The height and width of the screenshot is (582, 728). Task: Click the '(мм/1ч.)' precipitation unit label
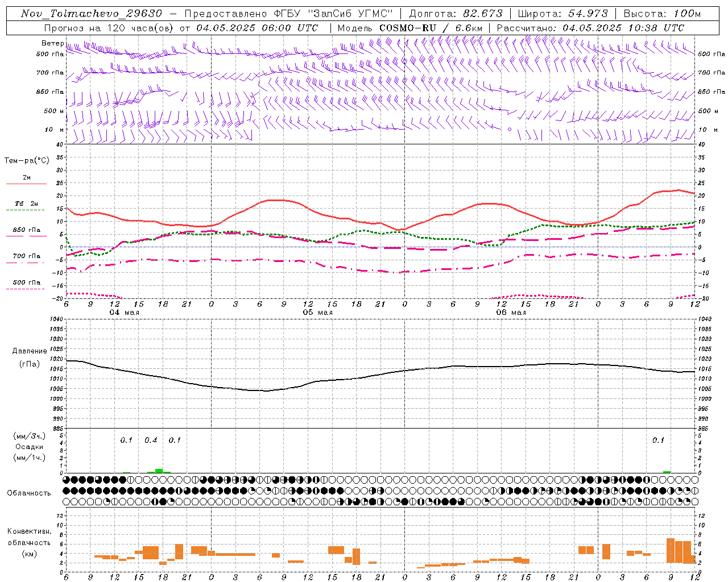click(x=30, y=458)
